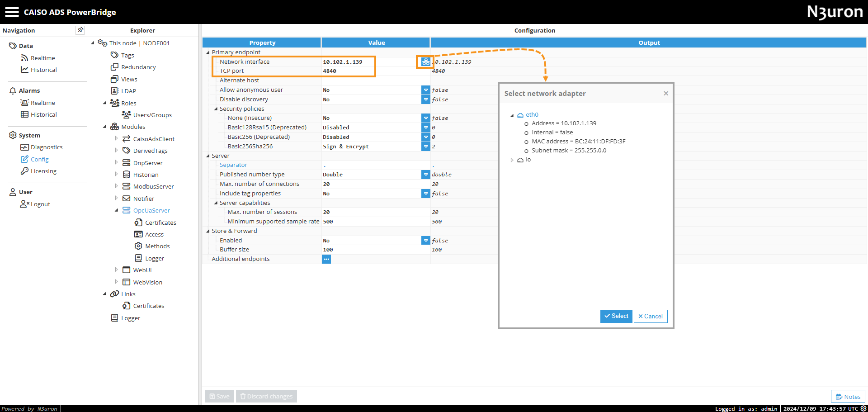Viewport: 868px width, 412px height.
Task: Expand DerivedTags module
Action: point(117,151)
